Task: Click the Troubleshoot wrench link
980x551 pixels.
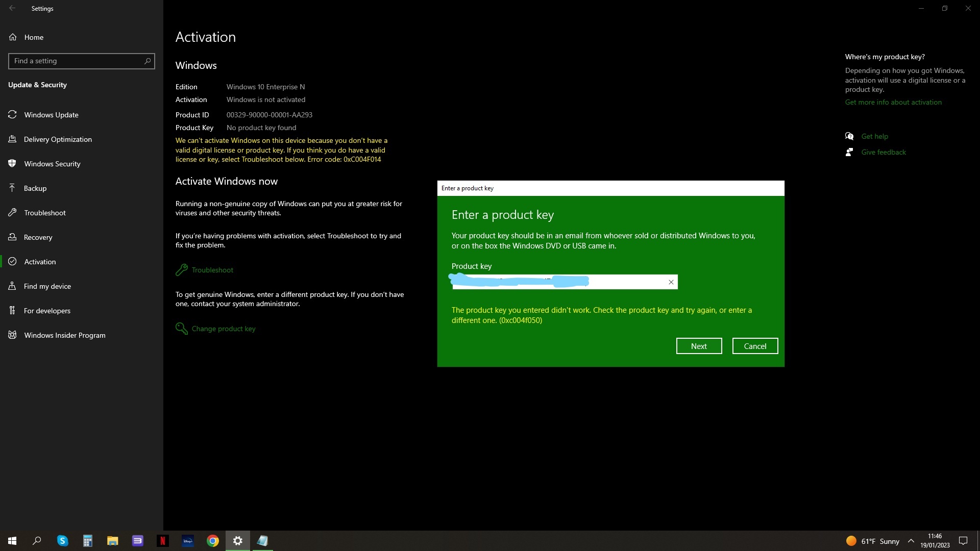Action: [212, 270]
